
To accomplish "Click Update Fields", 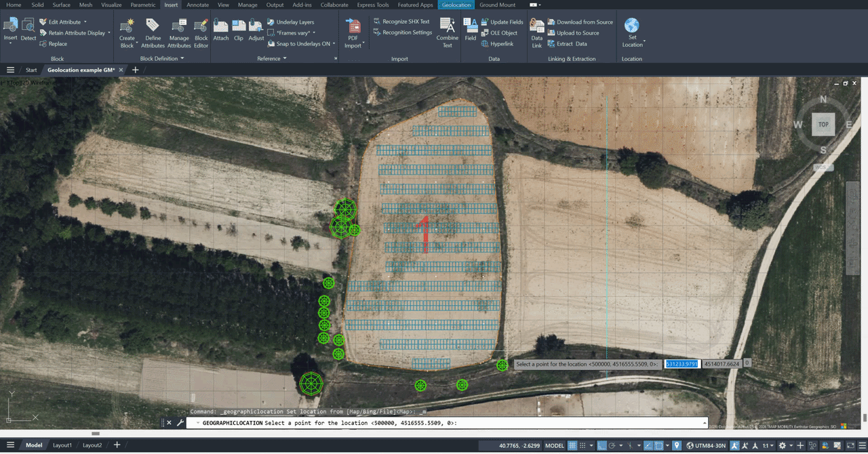I will point(502,22).
